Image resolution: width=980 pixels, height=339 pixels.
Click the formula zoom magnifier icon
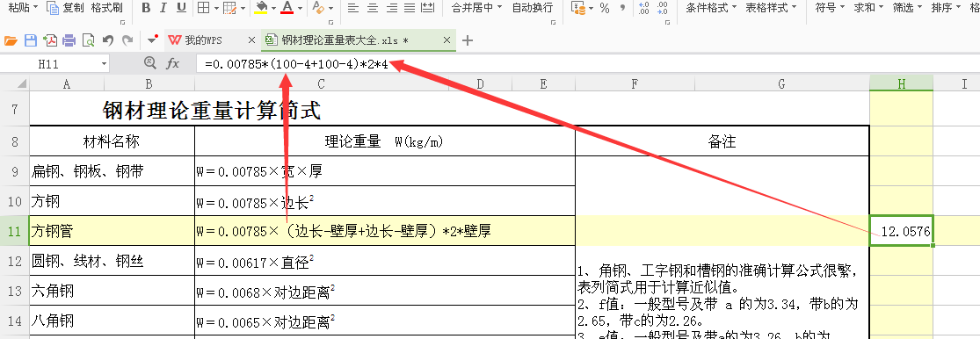coord(150,62)
